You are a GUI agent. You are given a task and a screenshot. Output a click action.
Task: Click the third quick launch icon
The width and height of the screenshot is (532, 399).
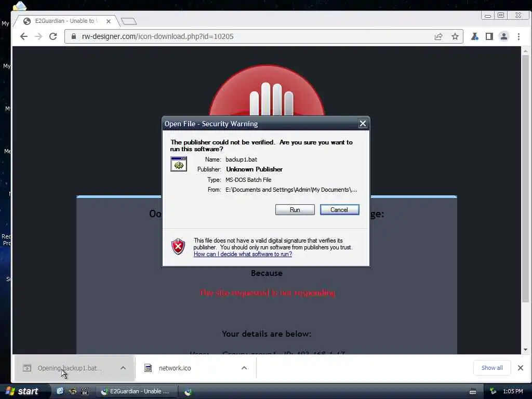pyautogui.click(x=85, y=391)
